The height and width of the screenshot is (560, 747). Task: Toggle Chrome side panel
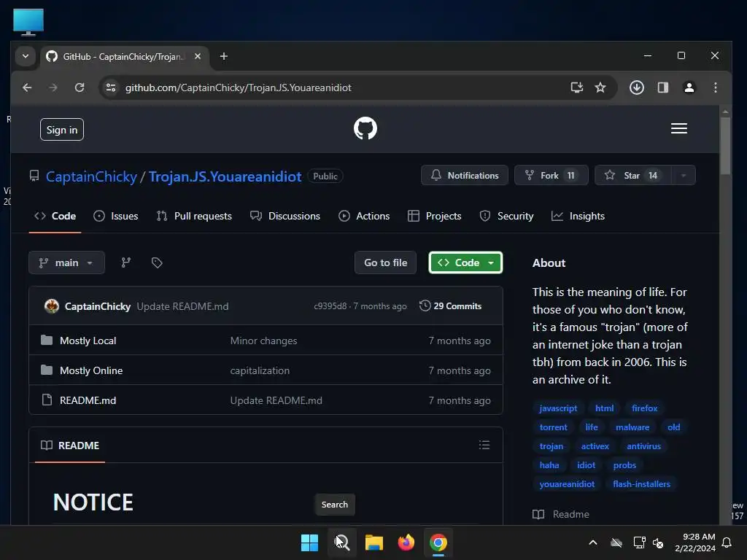(662, 87)
